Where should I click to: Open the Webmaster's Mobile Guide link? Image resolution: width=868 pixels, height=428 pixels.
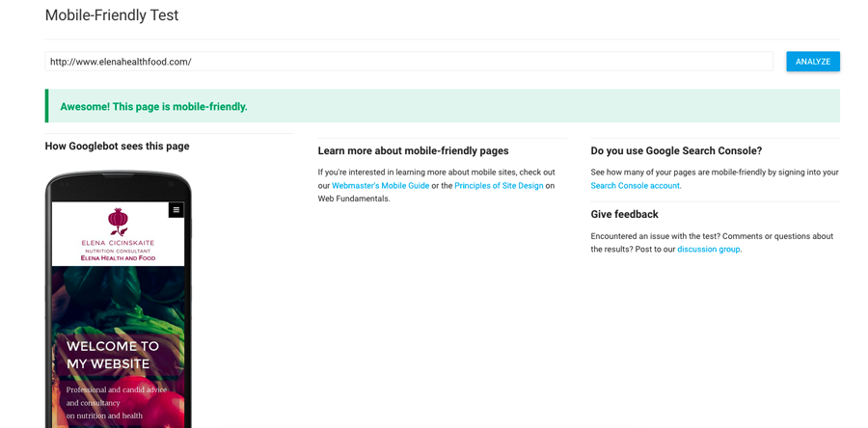(380, 186)
